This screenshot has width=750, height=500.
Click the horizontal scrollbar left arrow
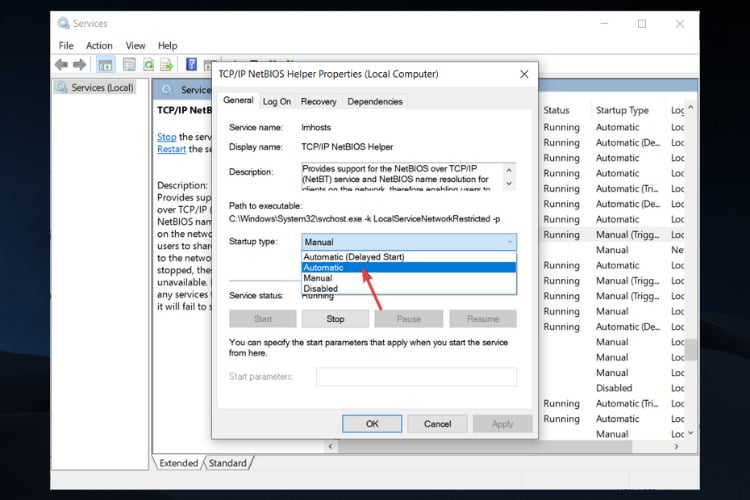(331, 446)
